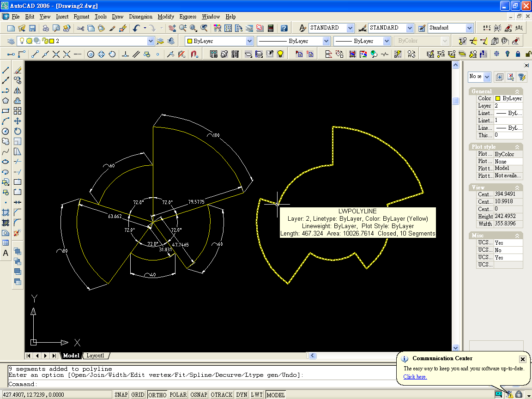
Task: Collapse the Misc properties section
Action: pyautogui.click(x=517, y=236)
